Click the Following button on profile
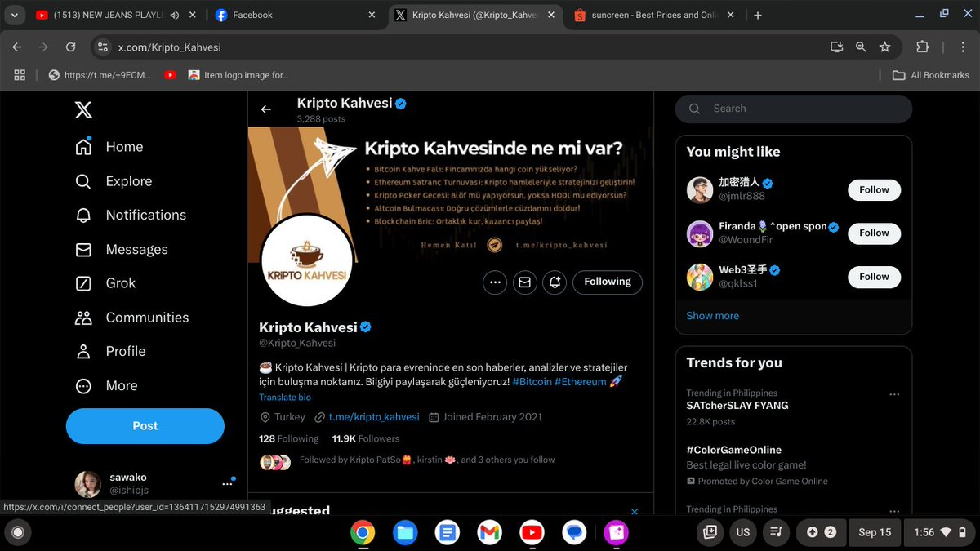The height and width of the screenshot is (551, 980). [x=608, y=282]
